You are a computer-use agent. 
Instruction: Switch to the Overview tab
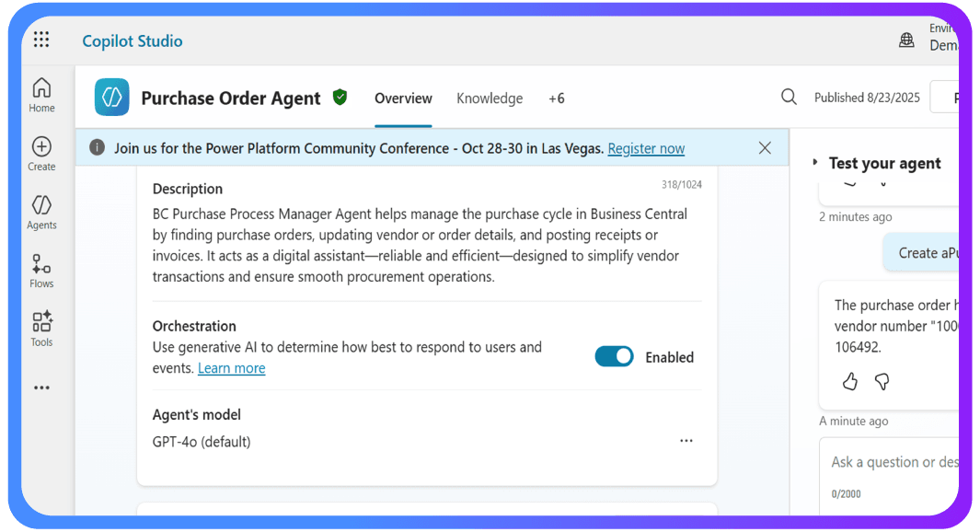click(403, 98)
